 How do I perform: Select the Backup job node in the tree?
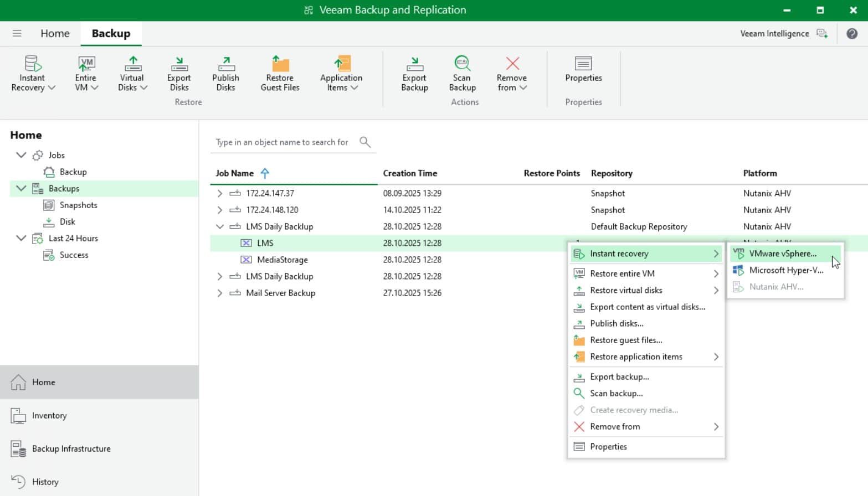[x=73, y=172]
